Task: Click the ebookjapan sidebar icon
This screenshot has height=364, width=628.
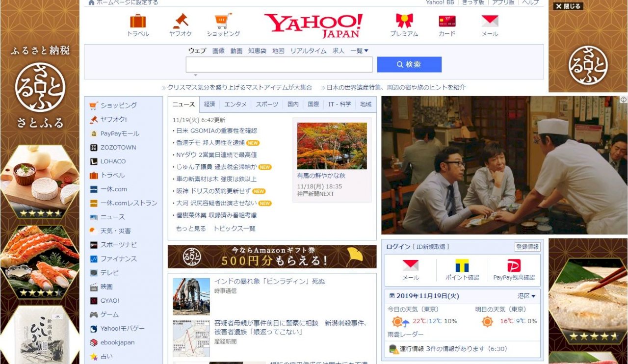Action: [94, 342]
